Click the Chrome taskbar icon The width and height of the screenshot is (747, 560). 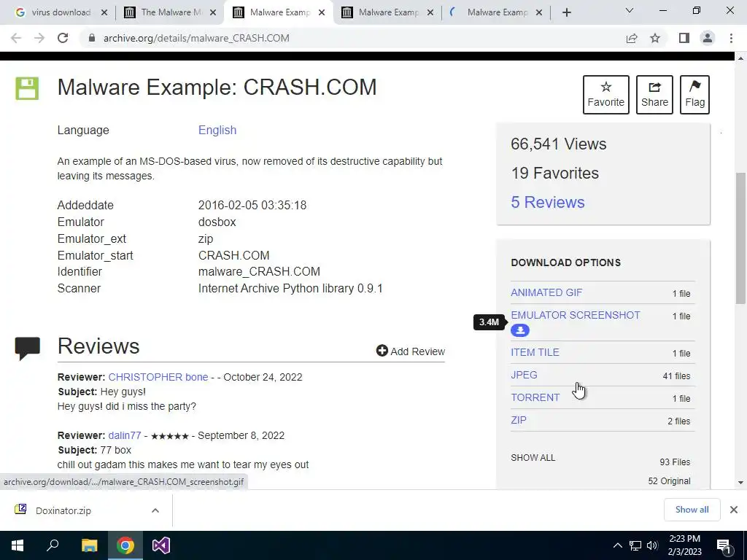(x=125, y=545)
